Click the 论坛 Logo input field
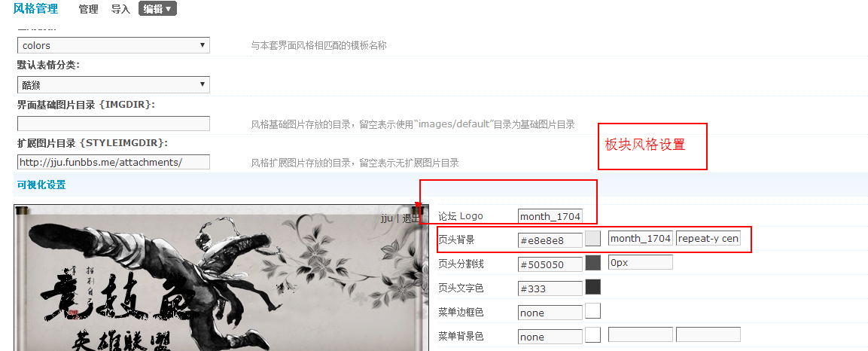The height and width of the screenshot is (351, 868). (x=550, y=216)
